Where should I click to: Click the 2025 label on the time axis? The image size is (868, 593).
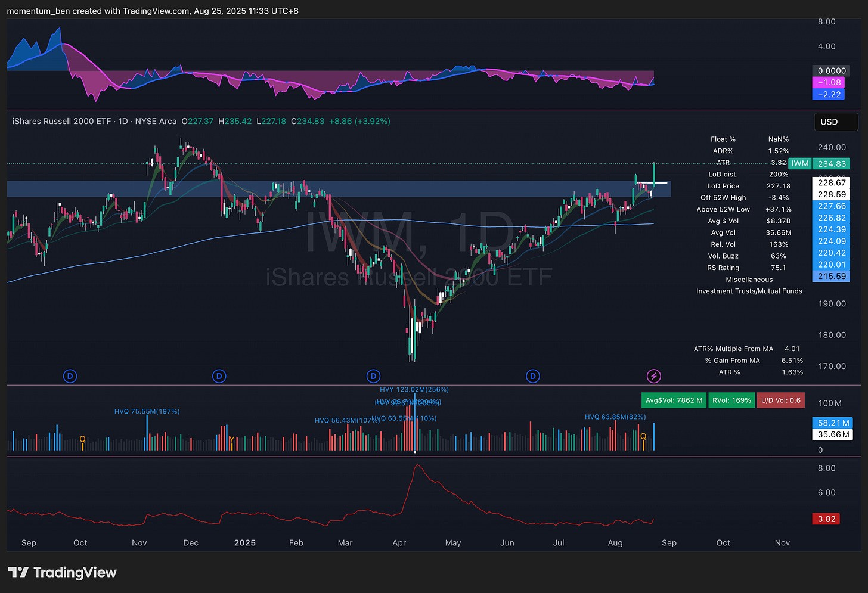coord(244,543)
